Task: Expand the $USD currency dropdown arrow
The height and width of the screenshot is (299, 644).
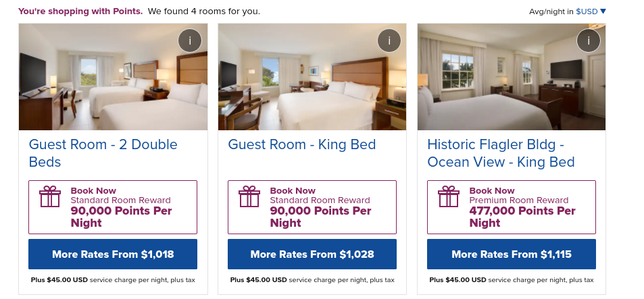Action: pos(603,11)
